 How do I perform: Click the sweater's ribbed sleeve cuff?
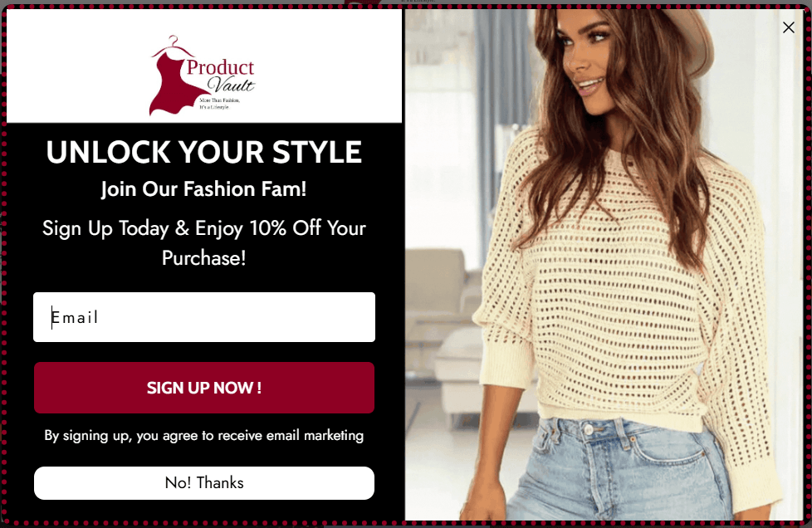click(x=505, y=365)
